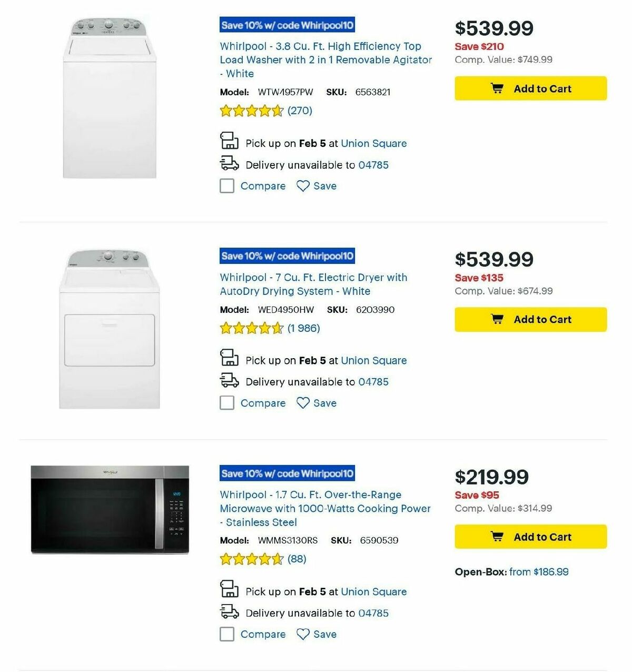Check the Compare box for the washer
Screen dimensions: 632x672
[226, 186]
